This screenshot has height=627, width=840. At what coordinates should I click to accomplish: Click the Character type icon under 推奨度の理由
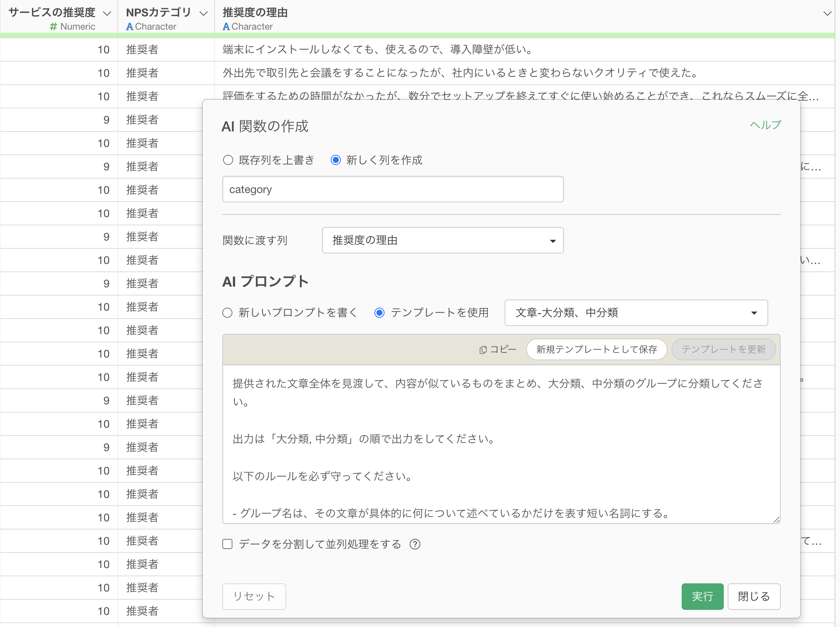pos(226,27)
